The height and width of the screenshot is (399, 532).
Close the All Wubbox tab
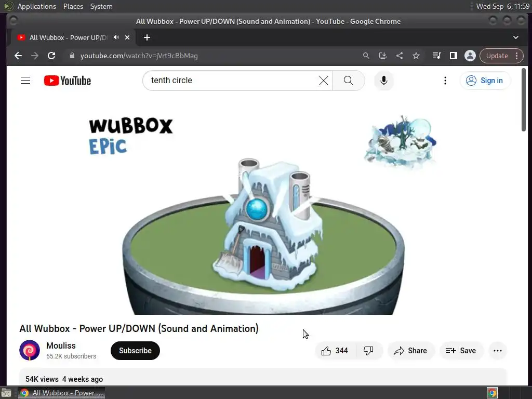pyautogui.click(x=127, y=37)
